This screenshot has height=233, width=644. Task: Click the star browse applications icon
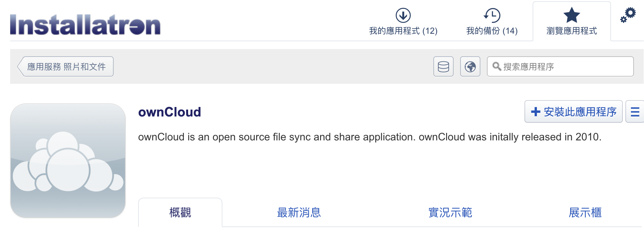pos(572,15)
